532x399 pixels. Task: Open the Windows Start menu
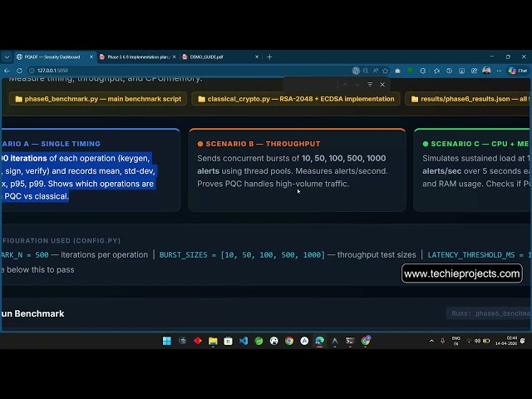tap(167, 341)
